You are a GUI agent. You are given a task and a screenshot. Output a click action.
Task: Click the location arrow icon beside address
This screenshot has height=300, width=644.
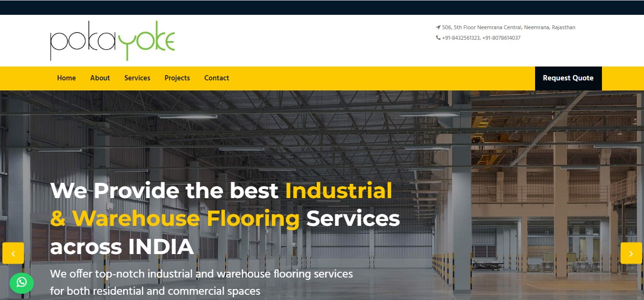click(438, 27)
